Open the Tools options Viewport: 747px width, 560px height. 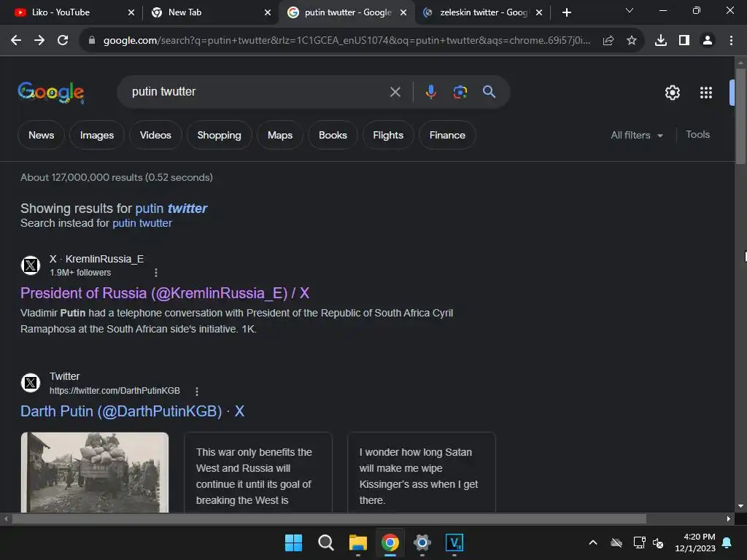[697, 135]
